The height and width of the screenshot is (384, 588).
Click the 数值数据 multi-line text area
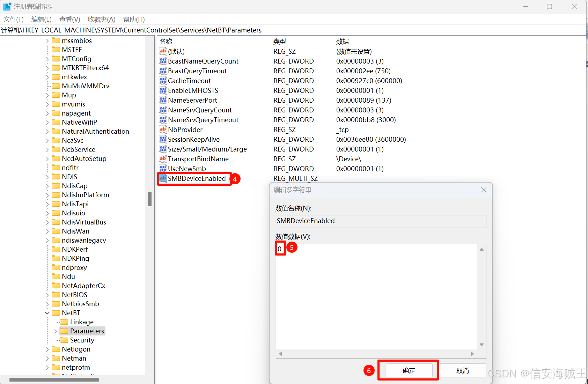(376, 297)
